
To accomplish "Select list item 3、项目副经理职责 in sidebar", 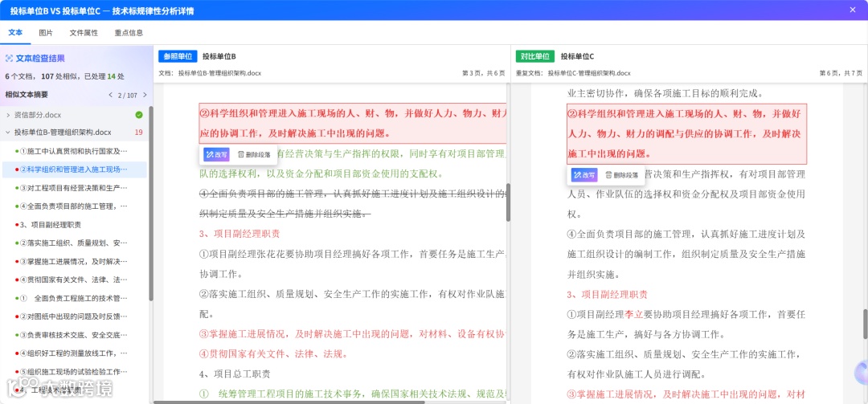I will (x=74, y=225).
